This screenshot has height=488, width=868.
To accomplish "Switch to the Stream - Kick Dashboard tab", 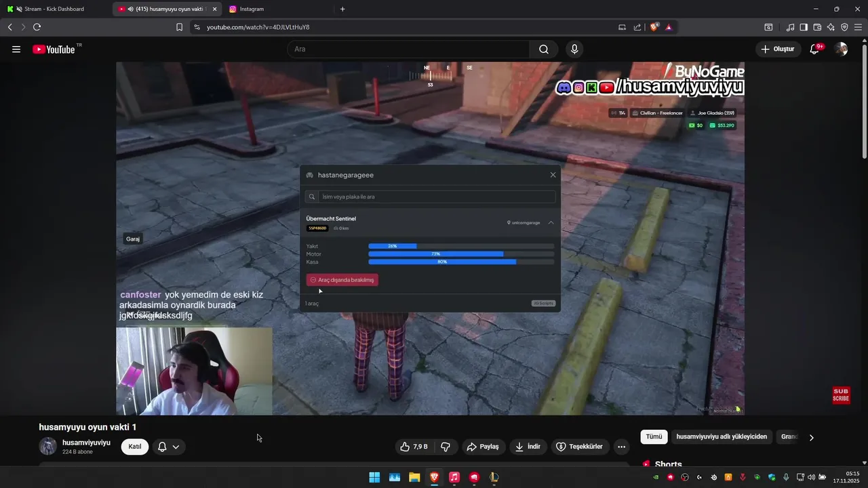I will click(54, 9).
